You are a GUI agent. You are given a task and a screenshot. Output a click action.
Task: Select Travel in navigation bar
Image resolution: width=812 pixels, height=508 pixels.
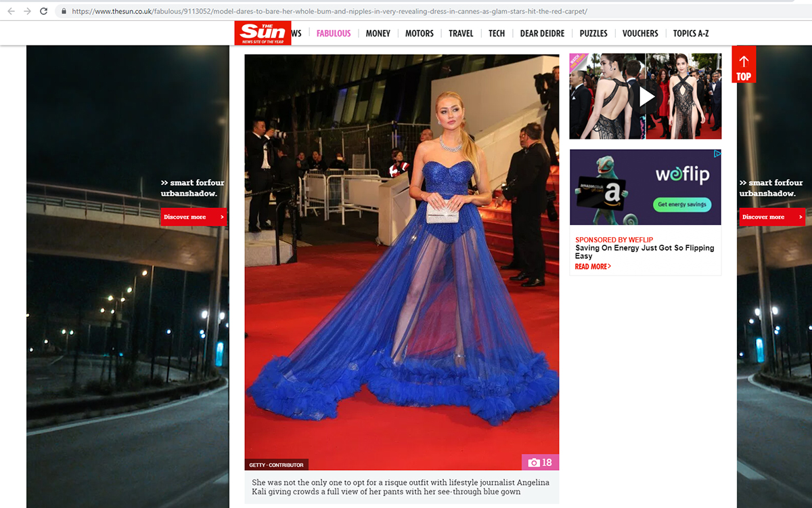[x=461, y=33]
